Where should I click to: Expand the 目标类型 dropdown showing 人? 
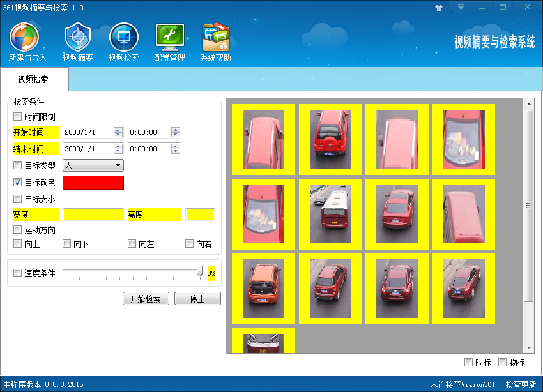93,165
